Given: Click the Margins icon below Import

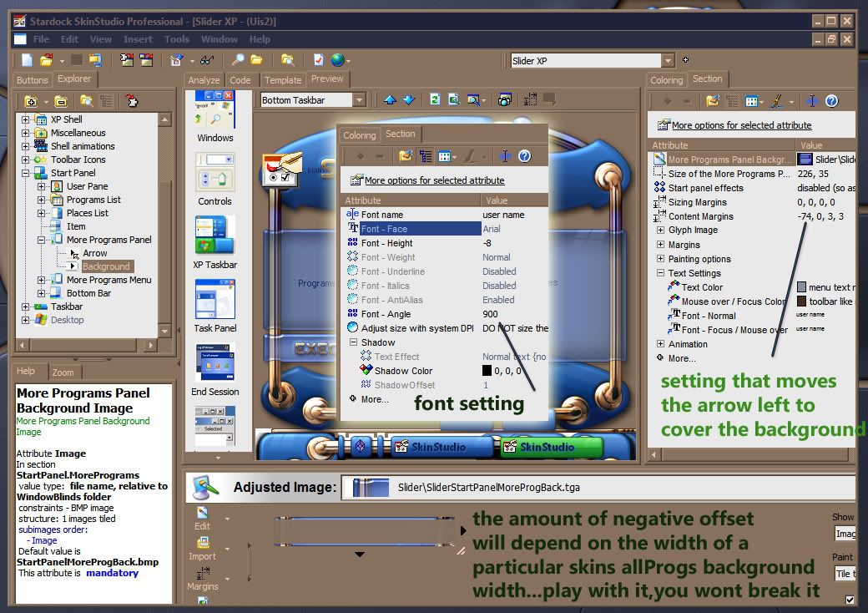Looking at the screenshot, I should tap(203, 573).
